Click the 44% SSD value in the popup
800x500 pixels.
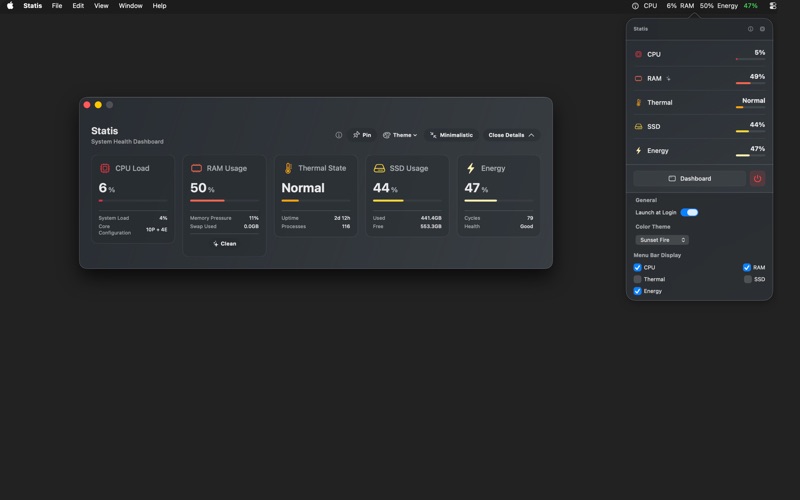(757, 124)
